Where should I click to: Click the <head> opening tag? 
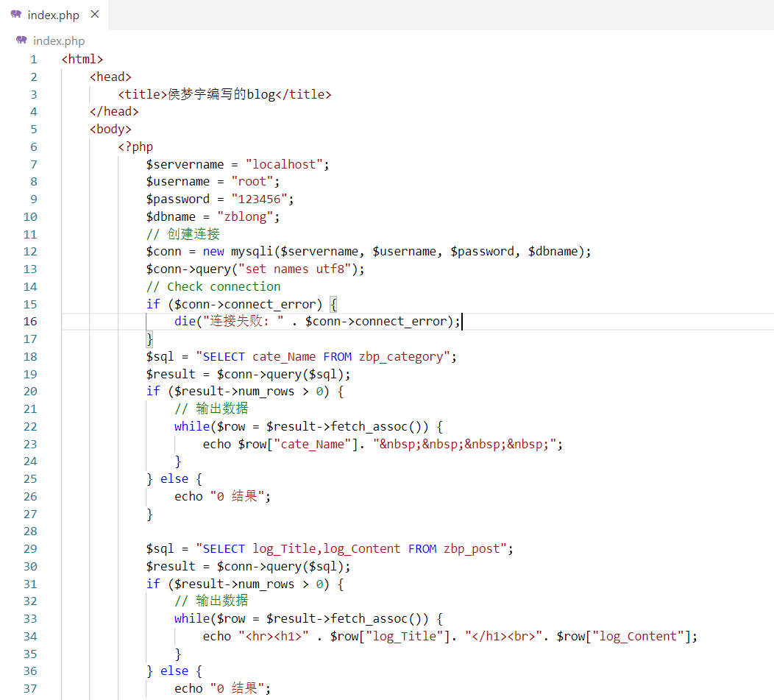pos(110,77)
